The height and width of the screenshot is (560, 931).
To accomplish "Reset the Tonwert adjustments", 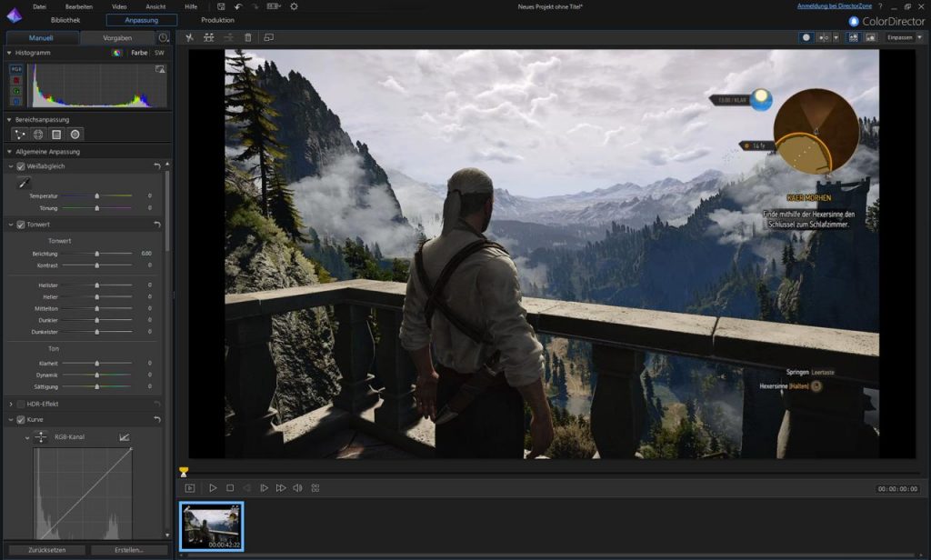I will coord(157,225).
